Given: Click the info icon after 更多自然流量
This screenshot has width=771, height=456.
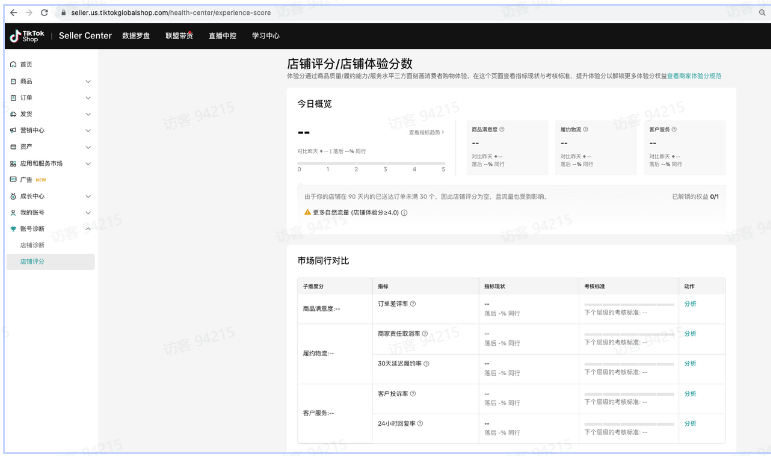Looking at the screenshot, I should click(x=404, y=213).
